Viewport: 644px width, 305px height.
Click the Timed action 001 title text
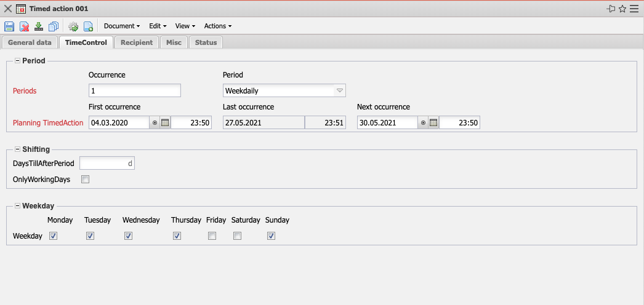click(58, 9)
